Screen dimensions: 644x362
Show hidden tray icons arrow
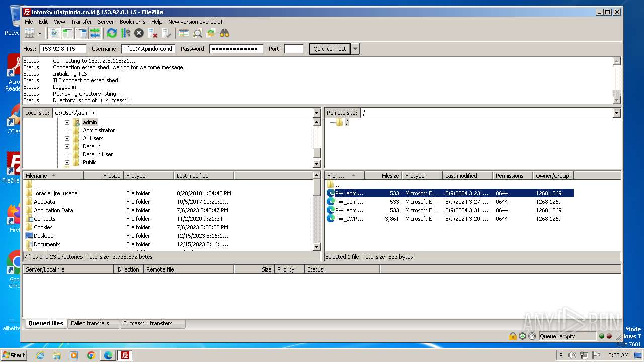561,355
